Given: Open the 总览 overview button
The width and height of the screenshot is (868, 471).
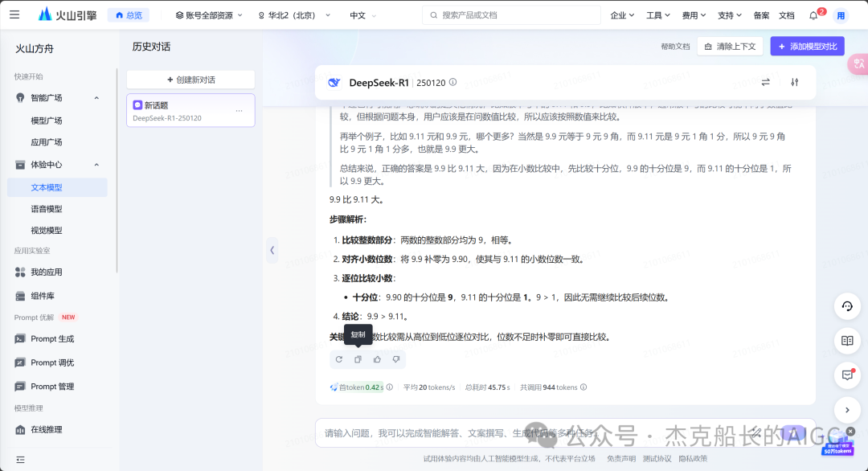Looking at the screenshot, I should 129,15.
